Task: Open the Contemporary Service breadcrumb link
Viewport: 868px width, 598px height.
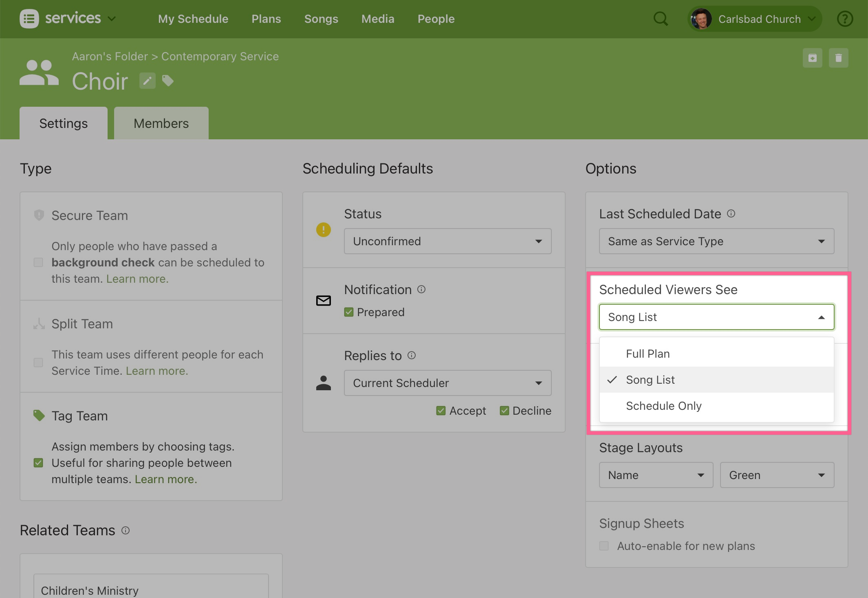Action: tap(220, 56)
